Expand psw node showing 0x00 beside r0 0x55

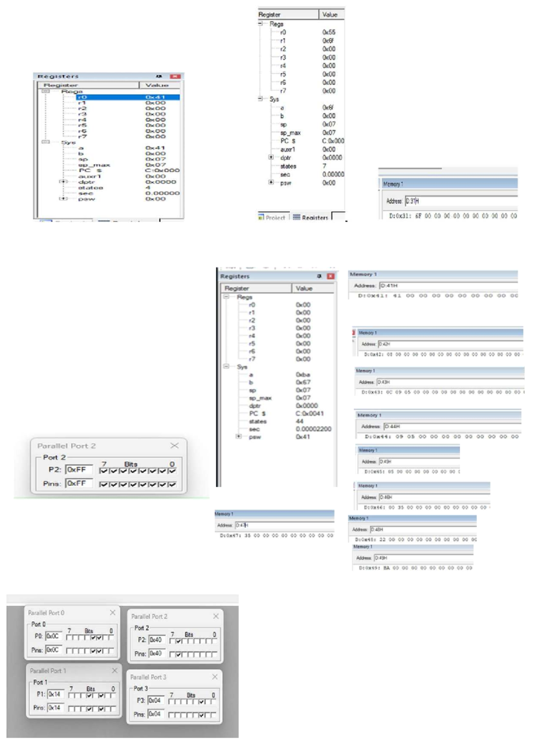(271, 182)
